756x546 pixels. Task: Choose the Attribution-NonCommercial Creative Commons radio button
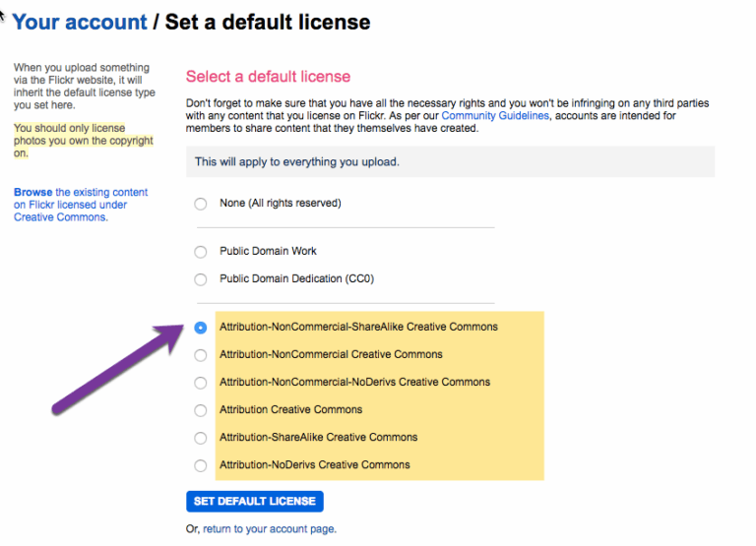(x=201, y=355)
